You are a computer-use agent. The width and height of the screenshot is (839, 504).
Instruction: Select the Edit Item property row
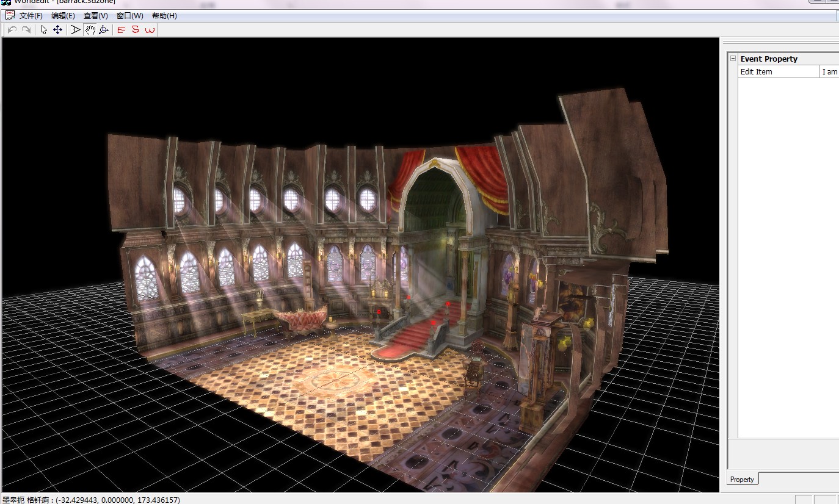click(788, 71)
